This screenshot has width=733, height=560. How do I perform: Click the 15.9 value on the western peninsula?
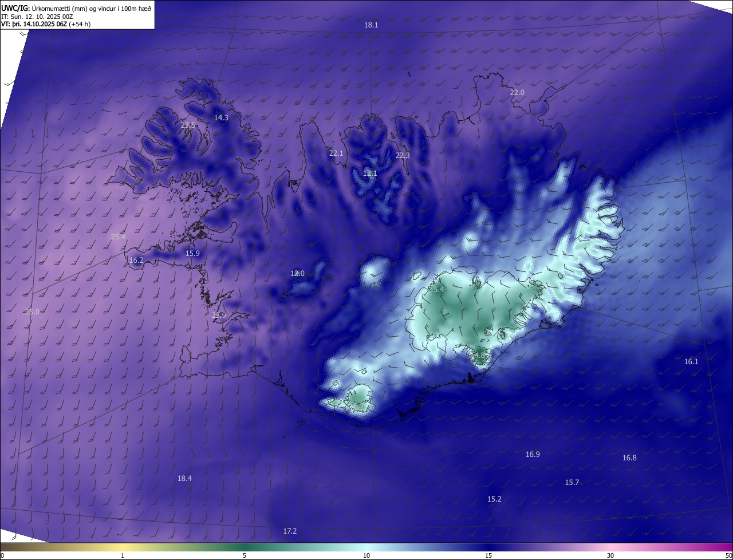click(x=192, y=253)
